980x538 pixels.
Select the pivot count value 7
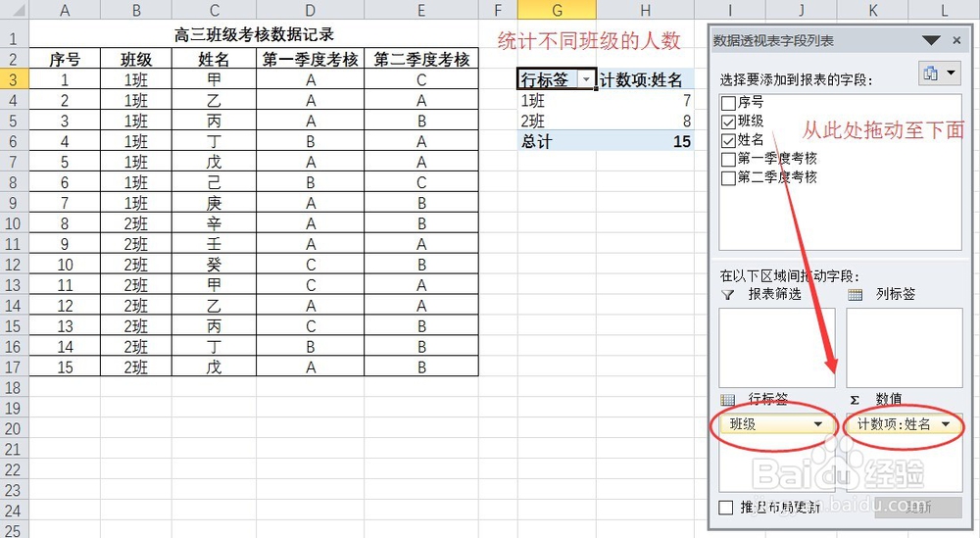pyautogui.click(x=645, y=101)
